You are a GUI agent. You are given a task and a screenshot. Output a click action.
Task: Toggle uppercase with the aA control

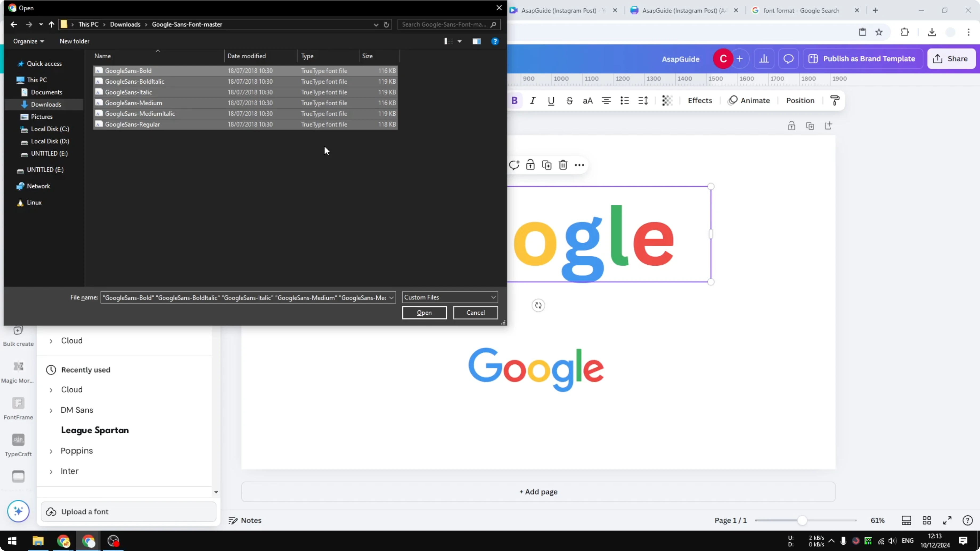pos(588,100)
